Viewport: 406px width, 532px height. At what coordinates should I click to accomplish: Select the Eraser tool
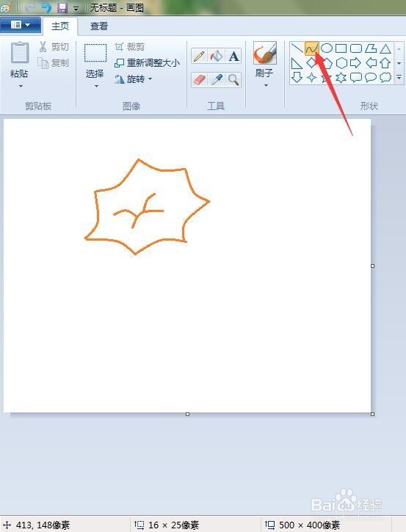point(199,80)
